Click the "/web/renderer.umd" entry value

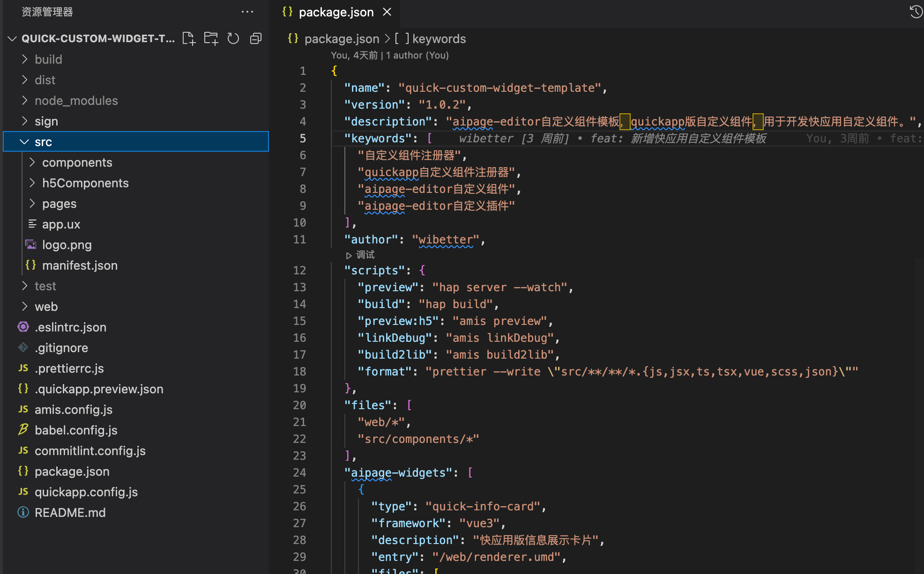[x=497, y=557]
